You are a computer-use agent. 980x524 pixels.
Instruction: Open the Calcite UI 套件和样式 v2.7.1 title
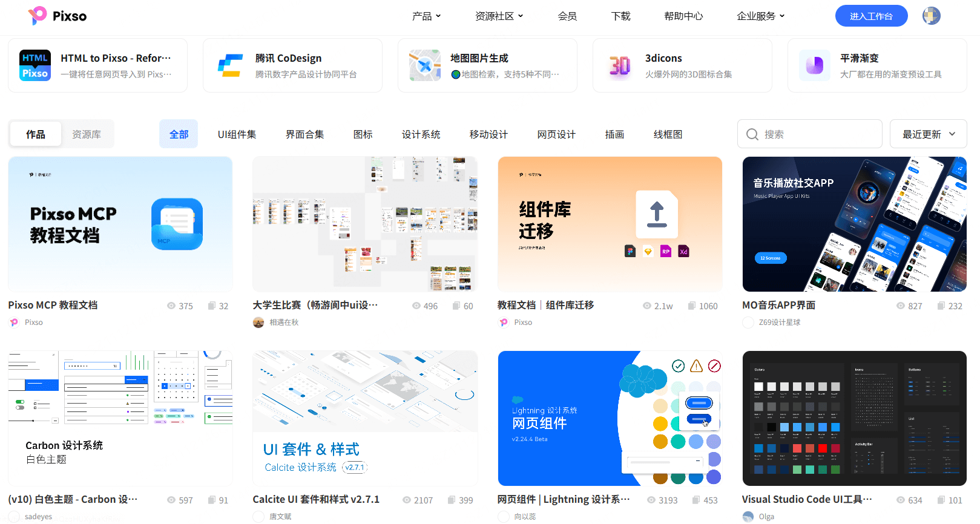(316, 500)
